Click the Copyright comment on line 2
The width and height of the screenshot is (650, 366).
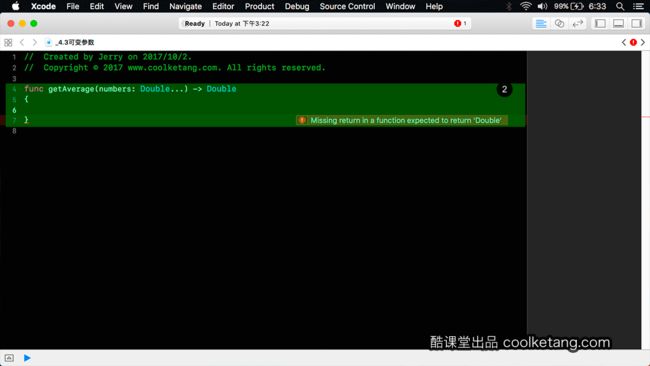pos(175,68)
